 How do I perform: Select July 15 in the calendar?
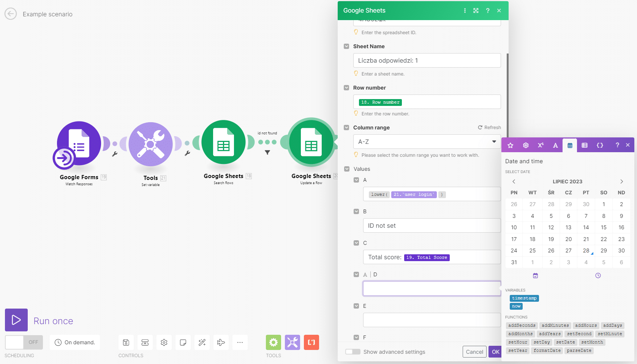[604, 227]
